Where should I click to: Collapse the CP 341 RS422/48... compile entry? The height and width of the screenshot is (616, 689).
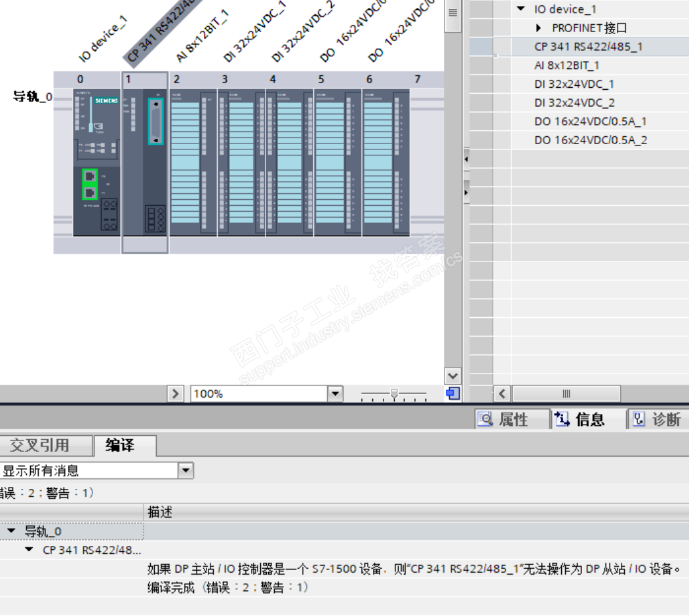29,549
